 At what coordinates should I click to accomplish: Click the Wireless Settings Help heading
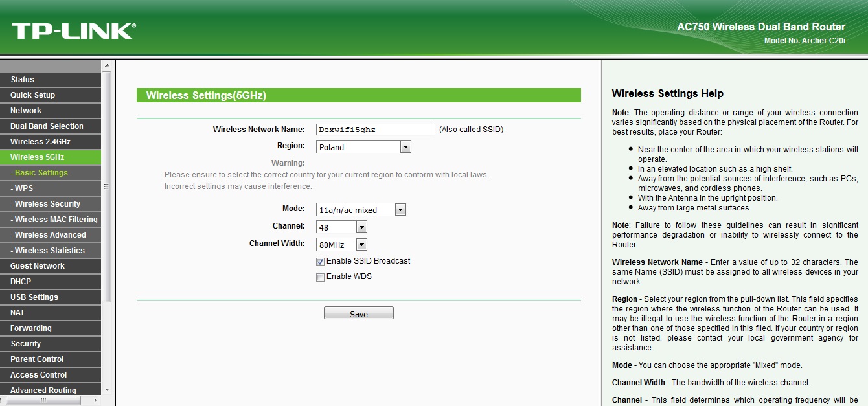pos(668,93)
